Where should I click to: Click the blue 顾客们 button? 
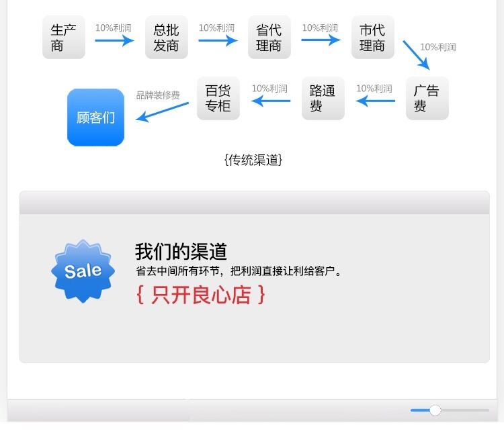[x=96, y=117]
